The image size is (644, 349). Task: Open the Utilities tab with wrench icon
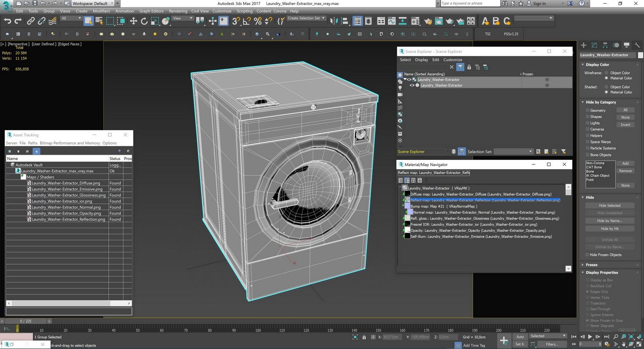637,45
